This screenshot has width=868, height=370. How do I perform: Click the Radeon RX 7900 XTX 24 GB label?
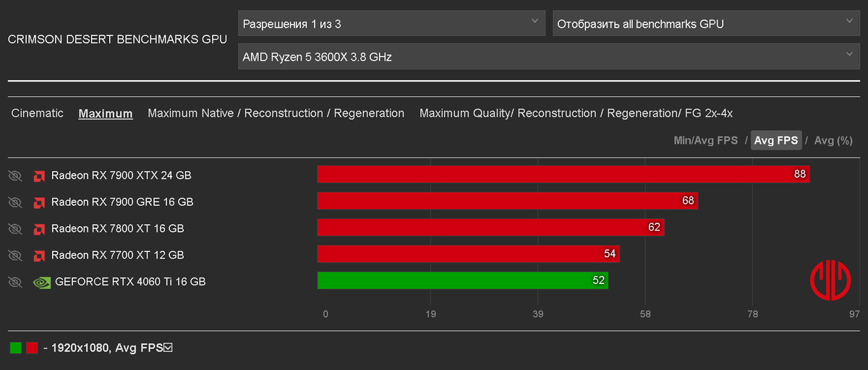point(122,176)
